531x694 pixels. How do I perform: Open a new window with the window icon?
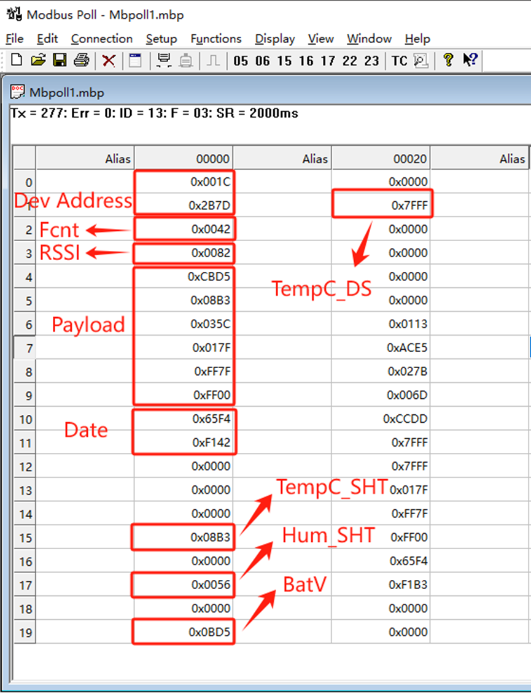[x=135, y=60]
